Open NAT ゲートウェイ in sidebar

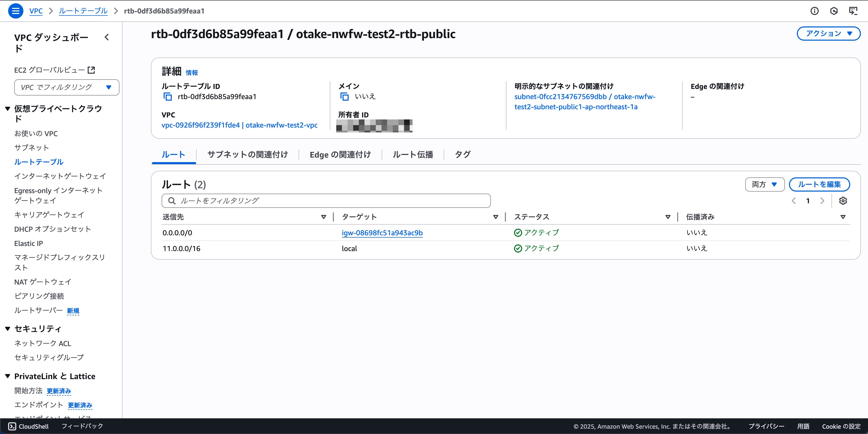coord(43,282)
